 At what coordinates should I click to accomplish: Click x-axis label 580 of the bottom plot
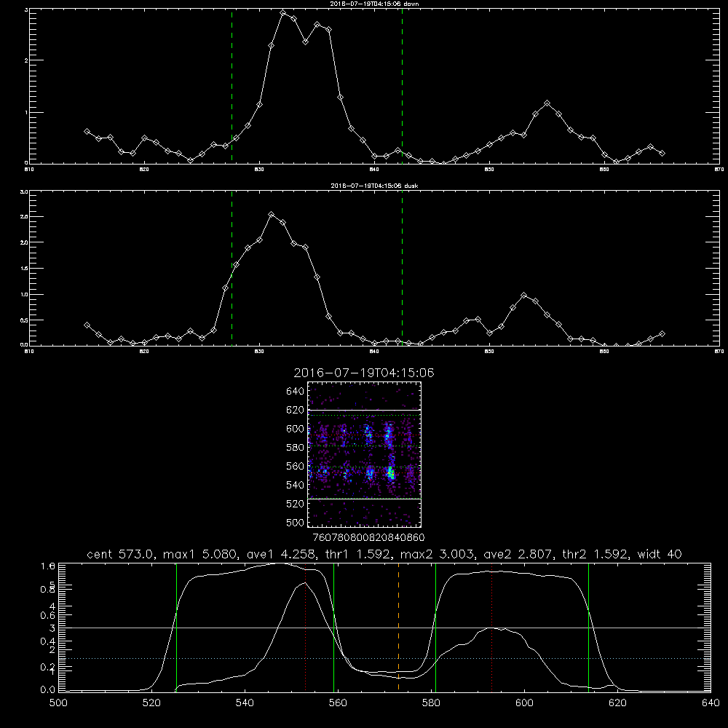(x=431, y=703)
